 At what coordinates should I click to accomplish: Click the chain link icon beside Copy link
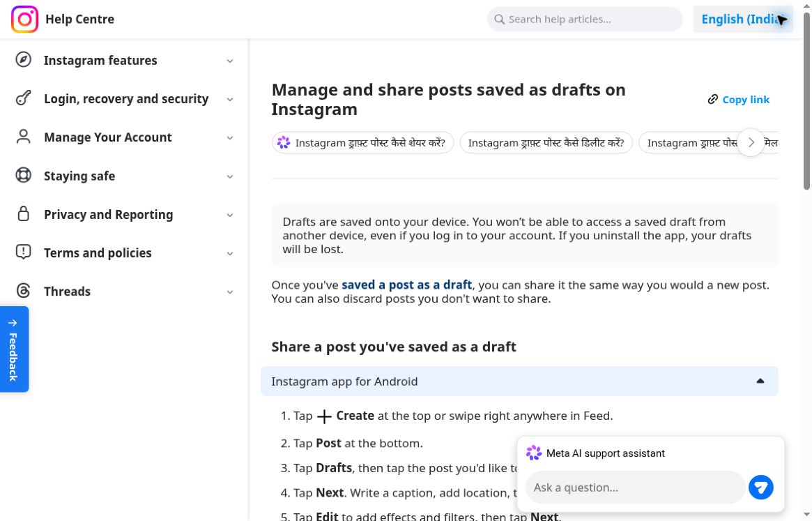pyautogui.click(x=713, y=99)
